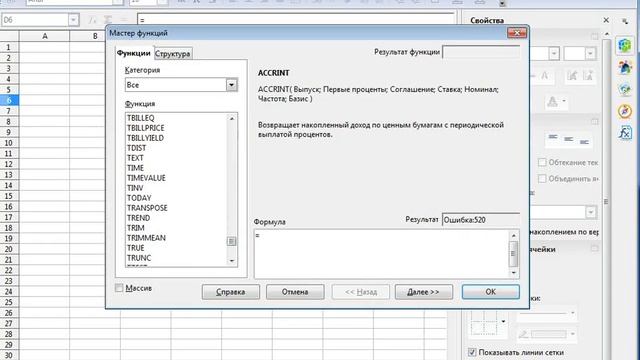Click the OK button
Image resolution: width=640 pixels, height=360 pixels.
(491, 292)
